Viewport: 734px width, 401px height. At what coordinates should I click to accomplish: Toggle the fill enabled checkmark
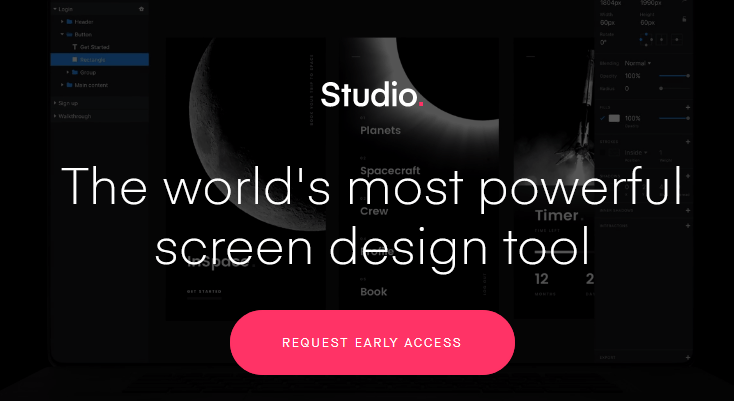[602, 118]
